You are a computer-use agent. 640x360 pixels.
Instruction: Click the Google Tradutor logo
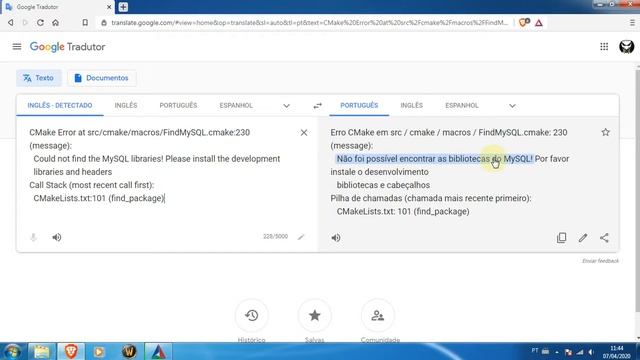click(67, 47)
